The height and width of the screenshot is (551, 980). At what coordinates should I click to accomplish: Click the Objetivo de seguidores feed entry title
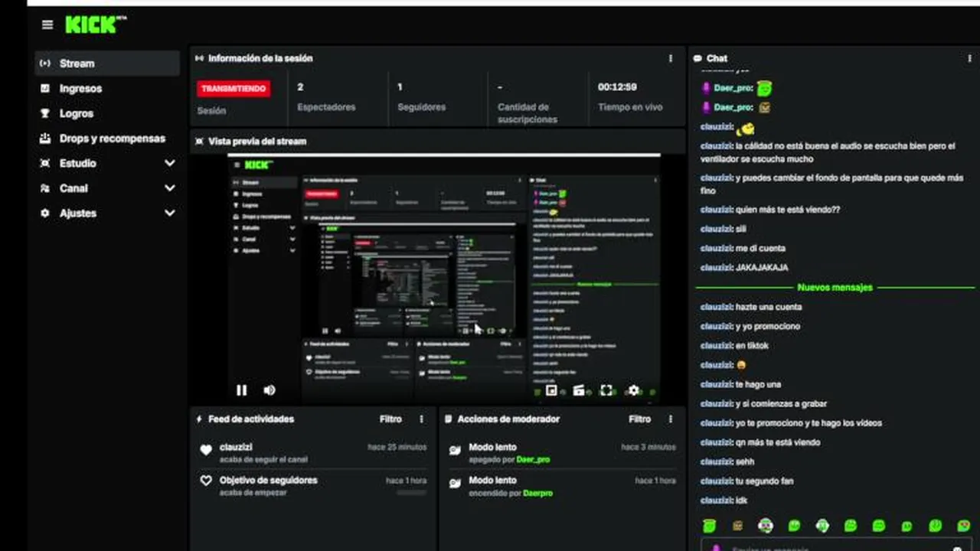(268, 481)
